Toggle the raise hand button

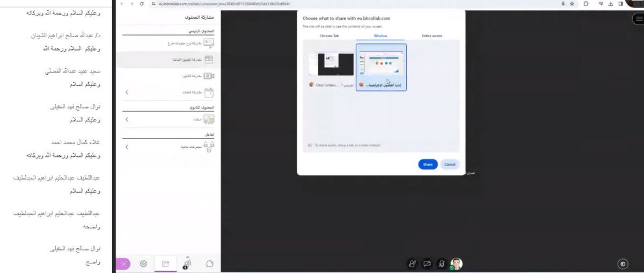tap(412, 264)
